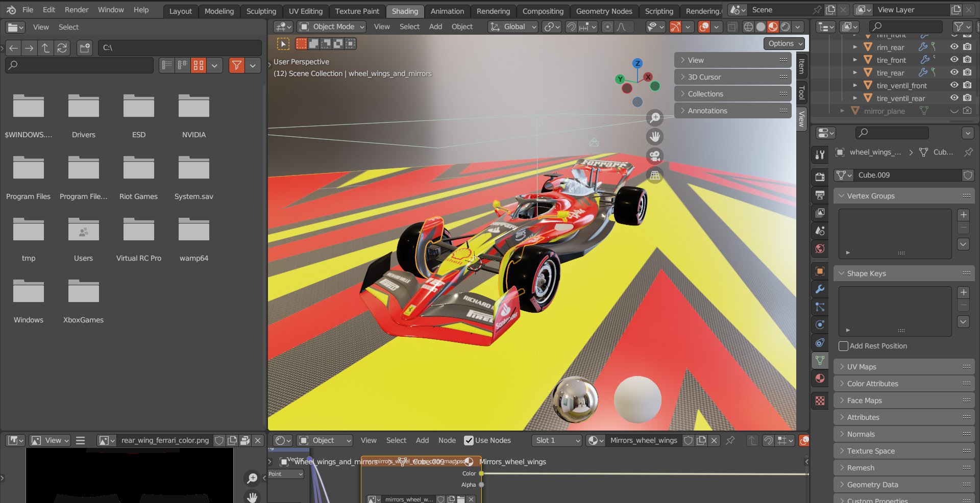
Task: Click the viewport zoom magnifier gizmo
Action: click(x=655, y=118)
